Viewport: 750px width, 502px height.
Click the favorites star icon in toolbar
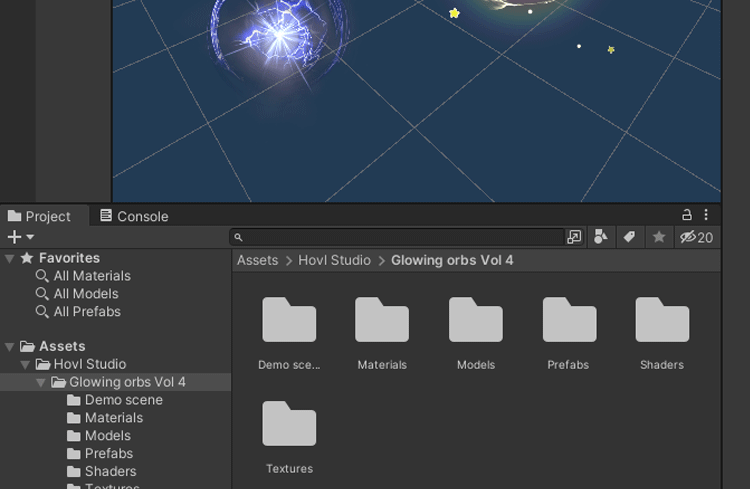click(659, 237)
